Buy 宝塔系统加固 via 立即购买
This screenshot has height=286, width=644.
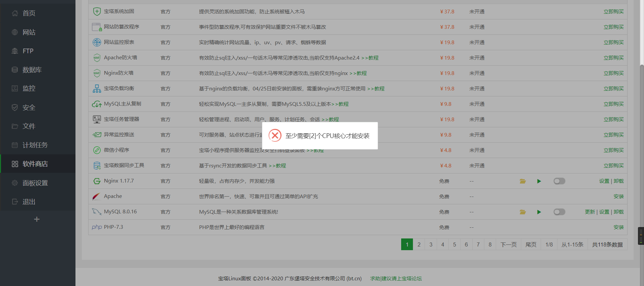[613, 12]
